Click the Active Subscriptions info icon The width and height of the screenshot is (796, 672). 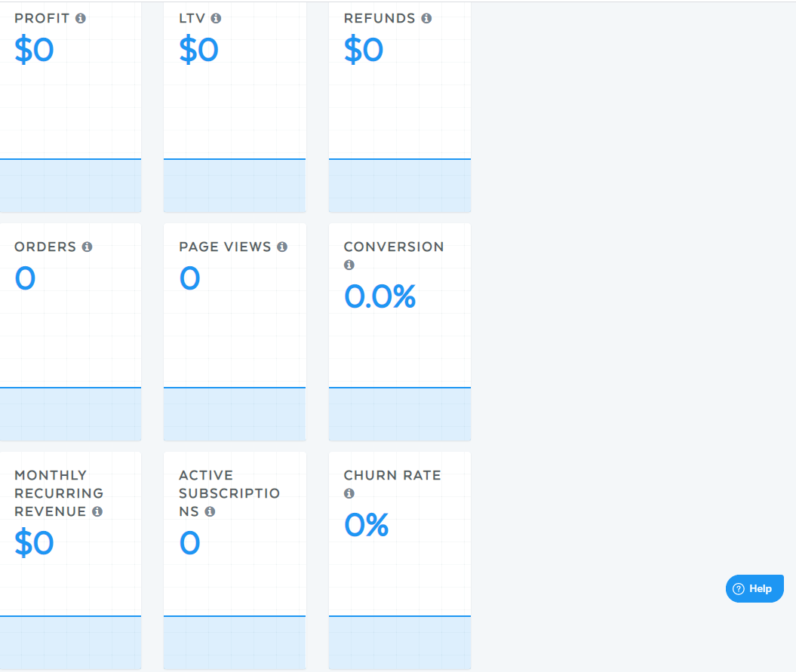point(211,511)
